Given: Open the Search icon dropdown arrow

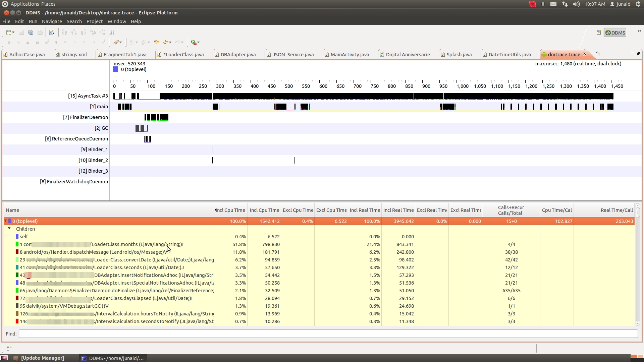Looking at the screenshot, I should (x=121, y=42).
